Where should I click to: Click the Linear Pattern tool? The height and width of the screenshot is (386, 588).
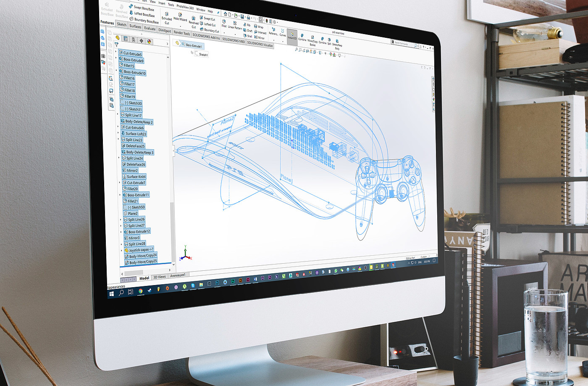(x=235, y=25)
